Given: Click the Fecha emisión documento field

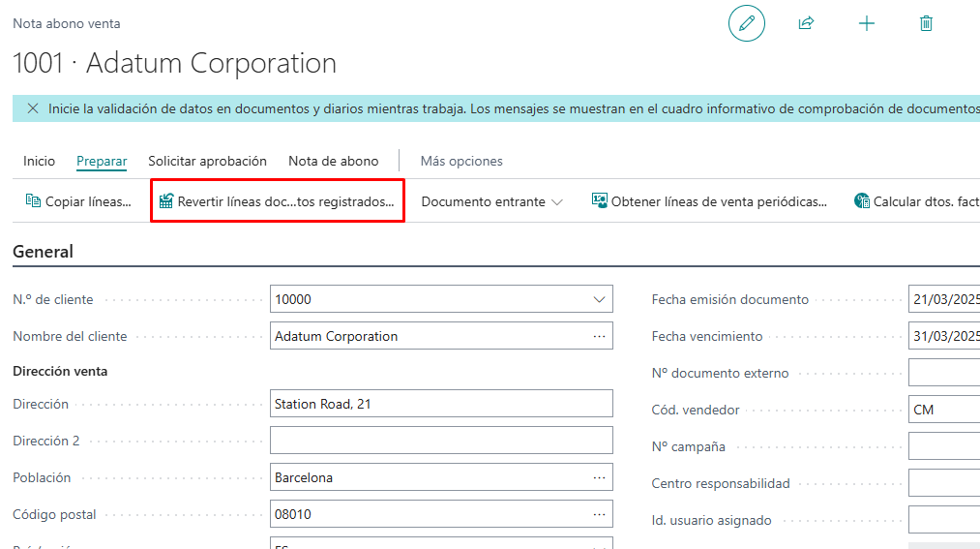Looking at the screenshot, I should [944, 299].
